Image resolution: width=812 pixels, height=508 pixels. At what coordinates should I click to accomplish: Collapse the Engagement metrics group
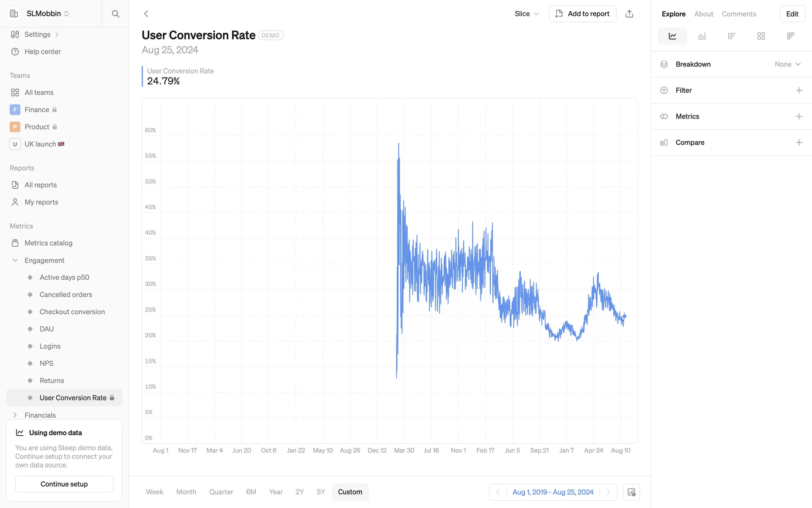click(x=15, y=260)
